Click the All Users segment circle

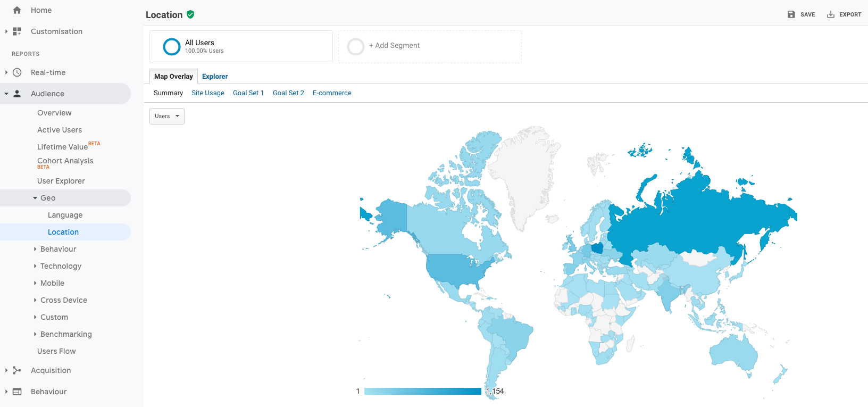coord(172,47)
